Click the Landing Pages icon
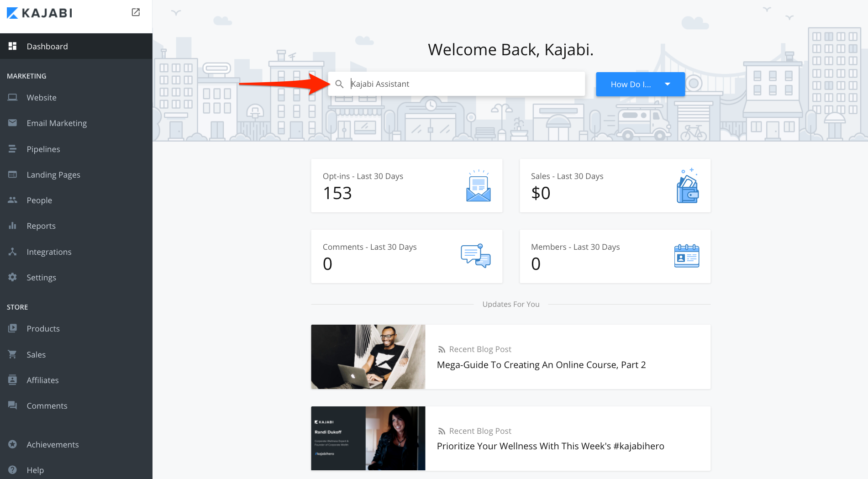The height and width of the screenshot is (479, 868). pos(12,174)
